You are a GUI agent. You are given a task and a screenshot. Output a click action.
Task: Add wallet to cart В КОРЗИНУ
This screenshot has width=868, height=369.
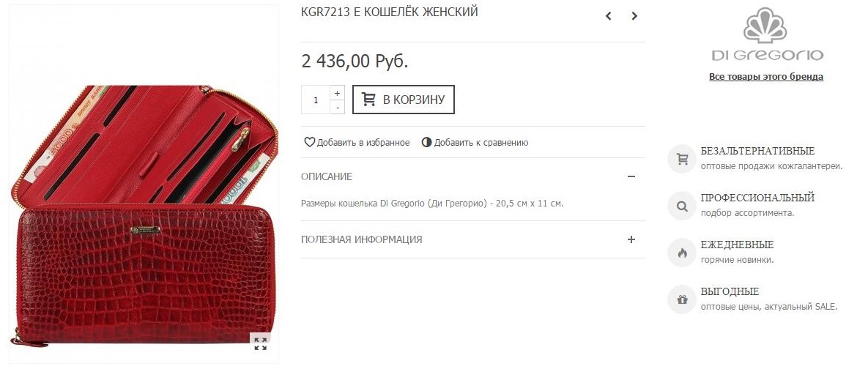[404, 100]
